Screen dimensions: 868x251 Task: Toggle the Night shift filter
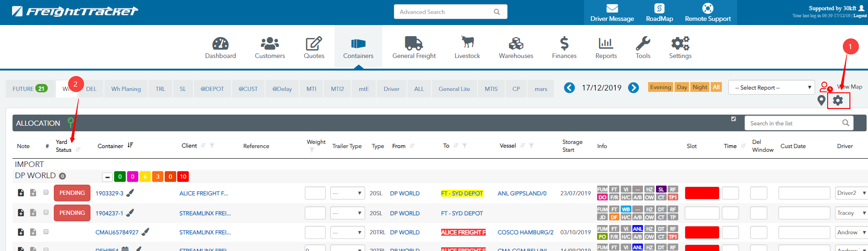pyautogui.click(x=700, y=87)
